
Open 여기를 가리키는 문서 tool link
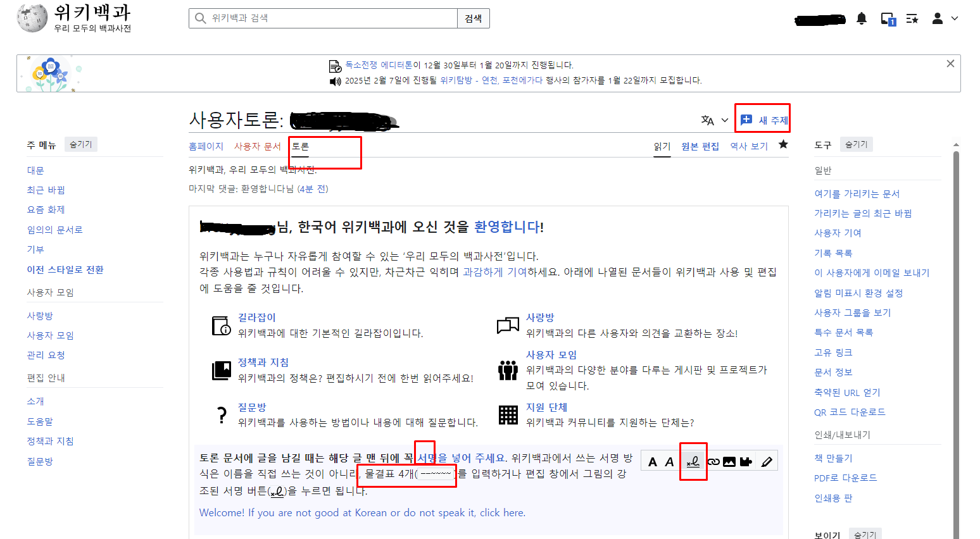click(x=857, y=194)
